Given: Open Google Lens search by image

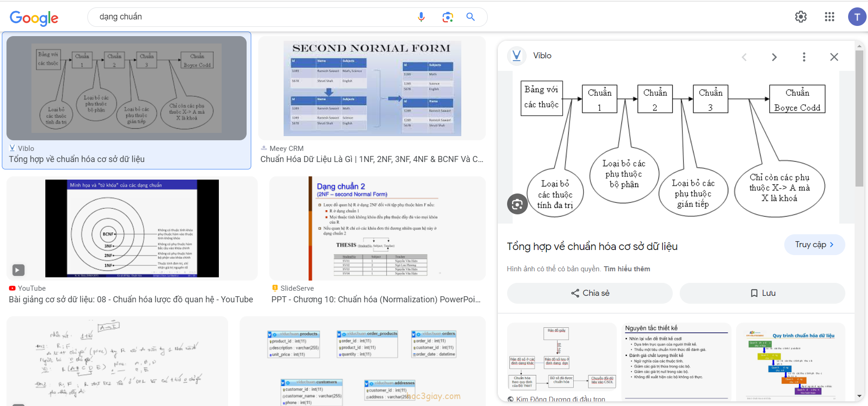Looking at the screenshot, I should click(447, 17).
